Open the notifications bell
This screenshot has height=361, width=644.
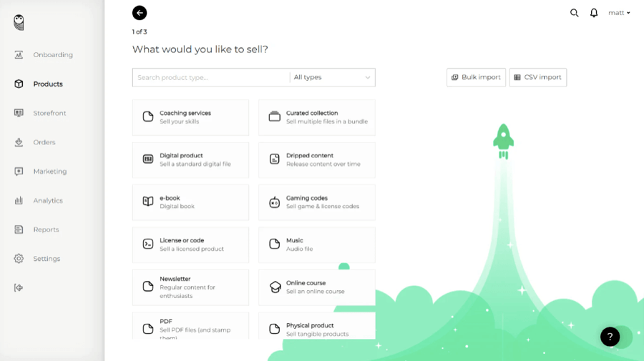pos(594,13)
